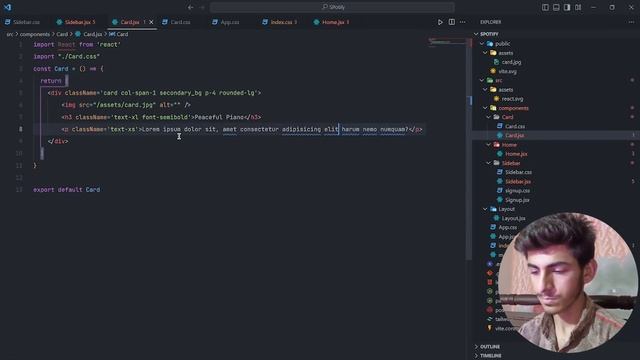Expand the OUTLINE section

490,347
